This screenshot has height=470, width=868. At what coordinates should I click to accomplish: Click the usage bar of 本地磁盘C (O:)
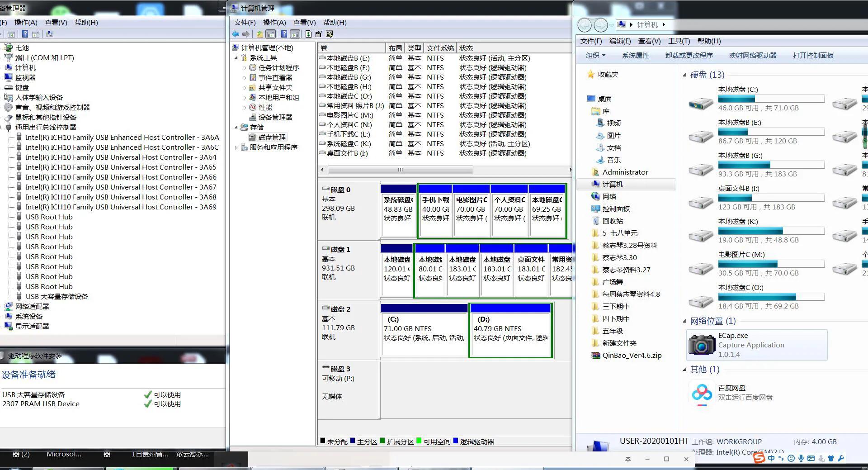771,297
